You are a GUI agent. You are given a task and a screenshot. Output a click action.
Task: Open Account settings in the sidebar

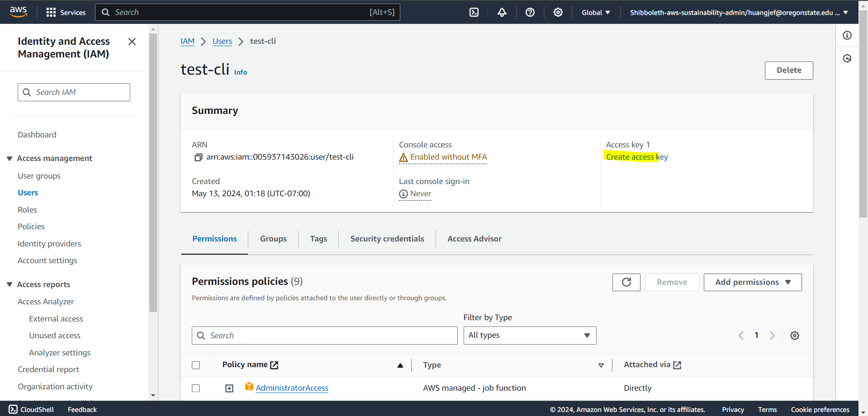click(47, 260)
